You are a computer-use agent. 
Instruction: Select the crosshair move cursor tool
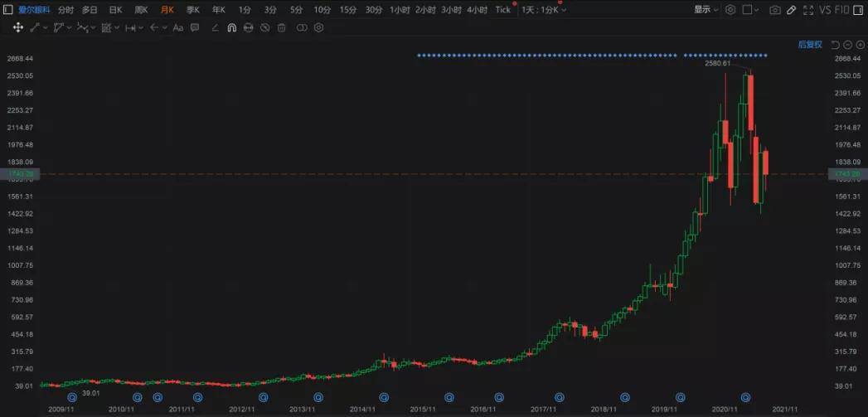tap(17, 27)
